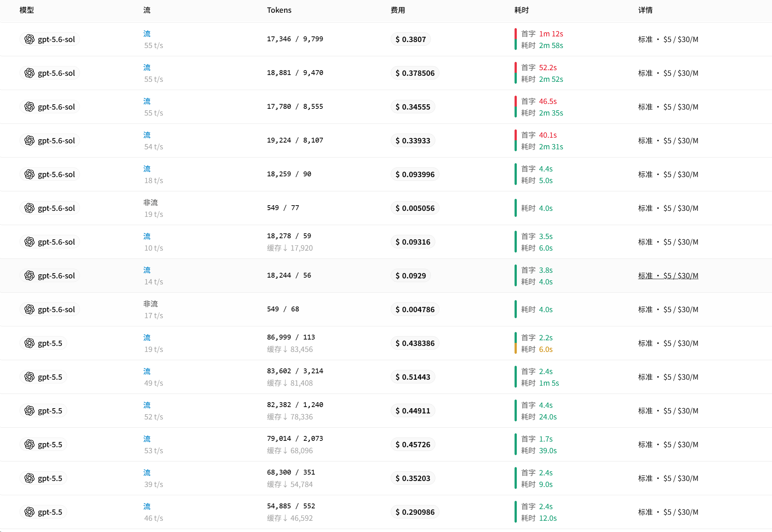Viewport: 772px width, 532px height.
Task: Click the $ 0.45726 cost badge
Action: [x=413, y=445]
